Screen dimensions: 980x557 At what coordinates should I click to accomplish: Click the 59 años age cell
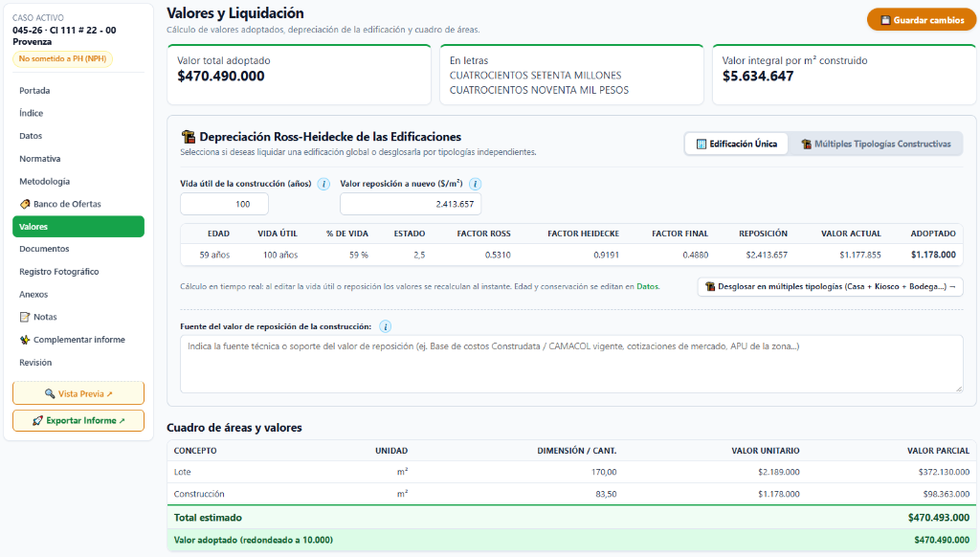(x=214, y=256)
